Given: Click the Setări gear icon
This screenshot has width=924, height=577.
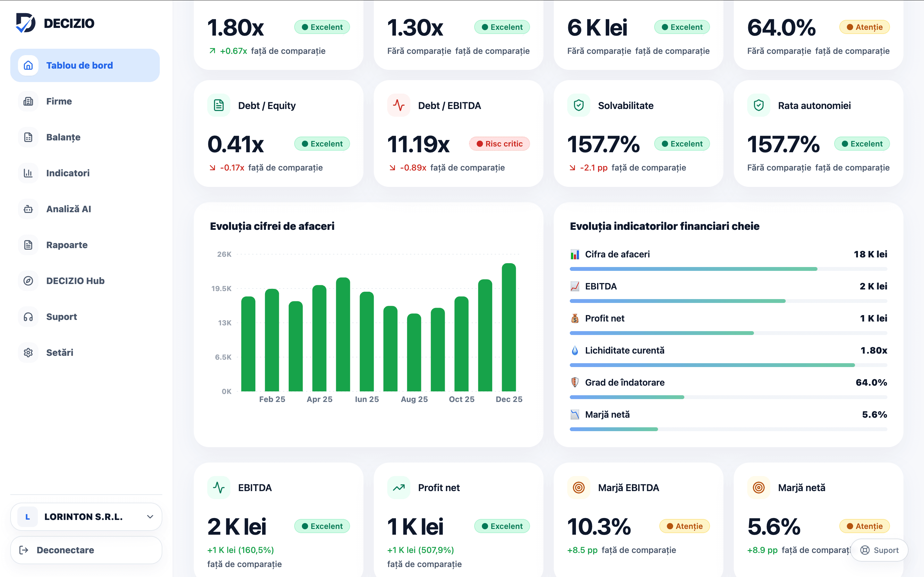Looking at the screenshot, I should click(28, 353).
